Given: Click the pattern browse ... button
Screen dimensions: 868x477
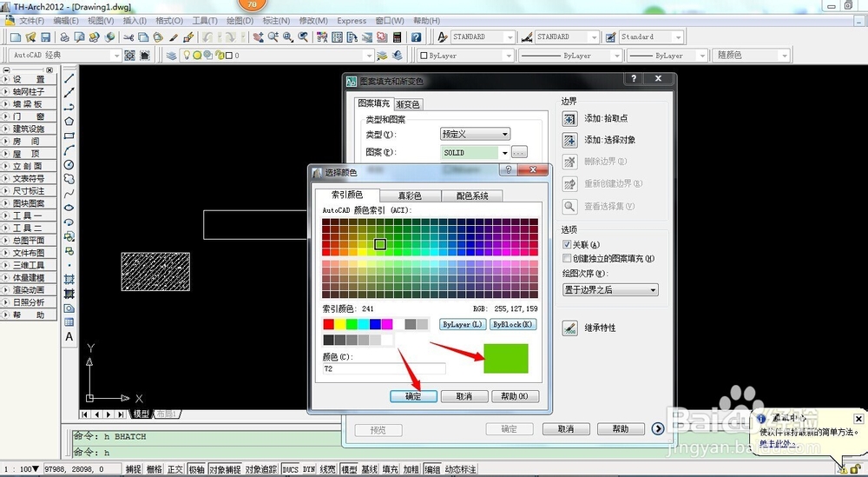Looking at the screenshot, I should pyautogui.click(x=519, y=152).
